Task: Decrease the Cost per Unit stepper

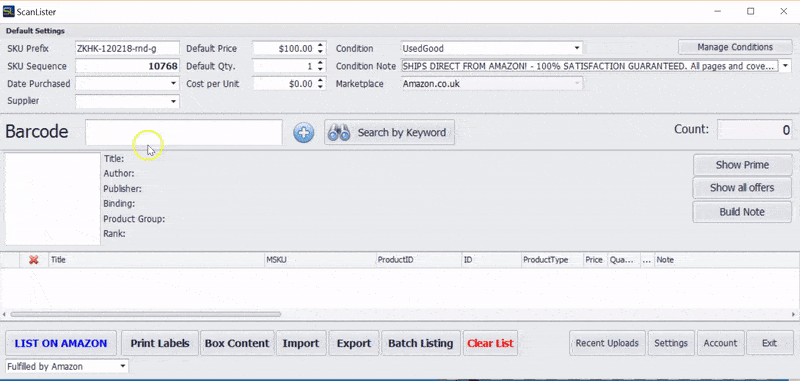Action: coord(320,87)
